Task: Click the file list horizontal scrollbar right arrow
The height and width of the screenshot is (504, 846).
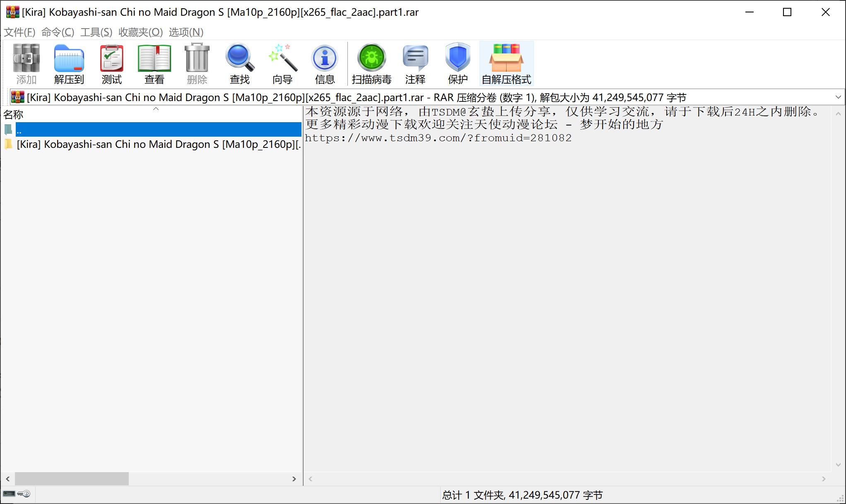Action: click(294, 479)
